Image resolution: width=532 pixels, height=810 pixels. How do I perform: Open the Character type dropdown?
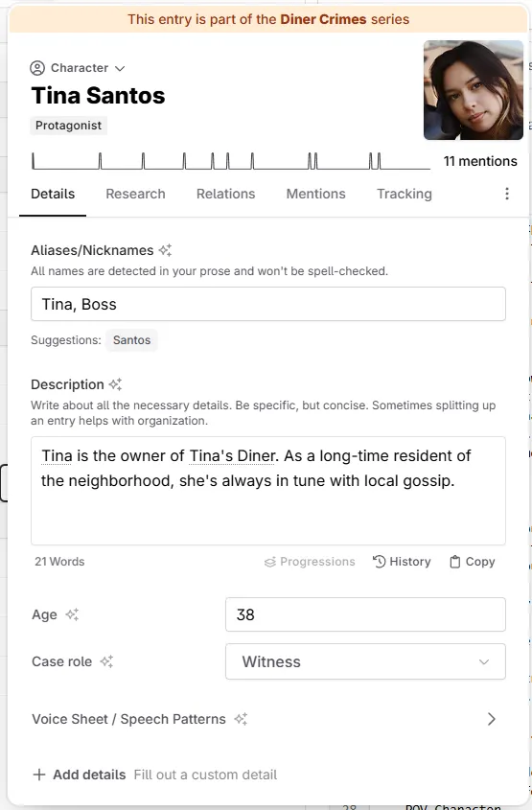click(78, 68)
